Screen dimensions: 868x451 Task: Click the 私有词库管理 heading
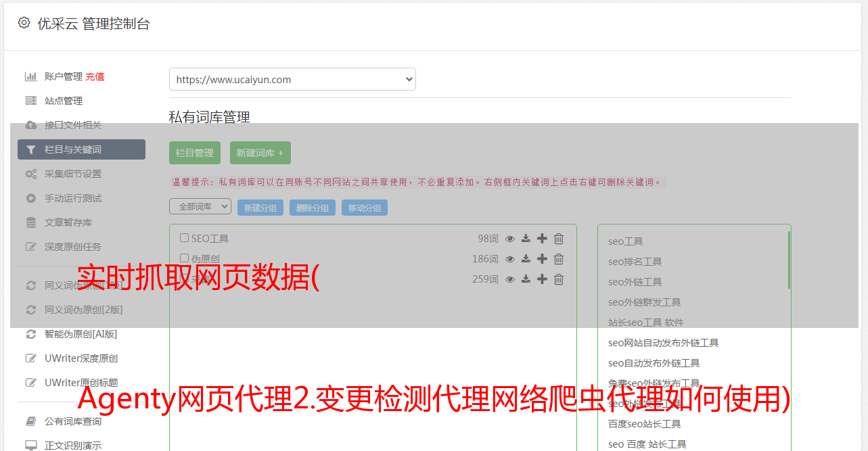coord(210,117)
